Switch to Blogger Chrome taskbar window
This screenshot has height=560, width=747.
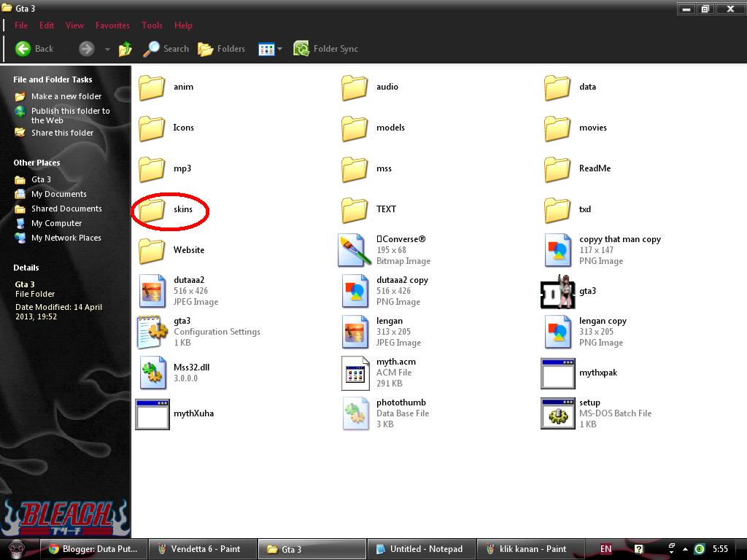click(93, 549)
